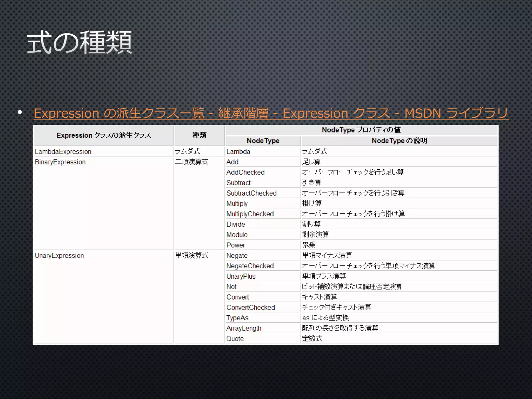Image resolution: width=532 pixels, height=399 pixels.
Task: Select the UnaryExpression cell
Action: tap(104, 297)
